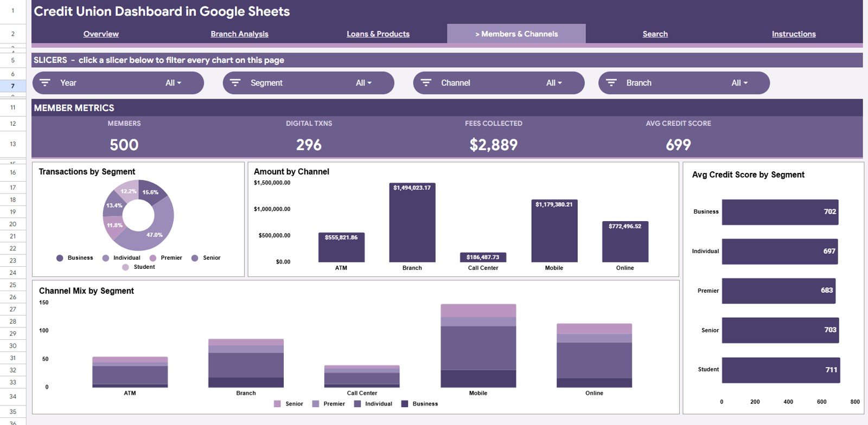Click Individual legend square in Channel Mix chart
868x425 pixels.
358,404
